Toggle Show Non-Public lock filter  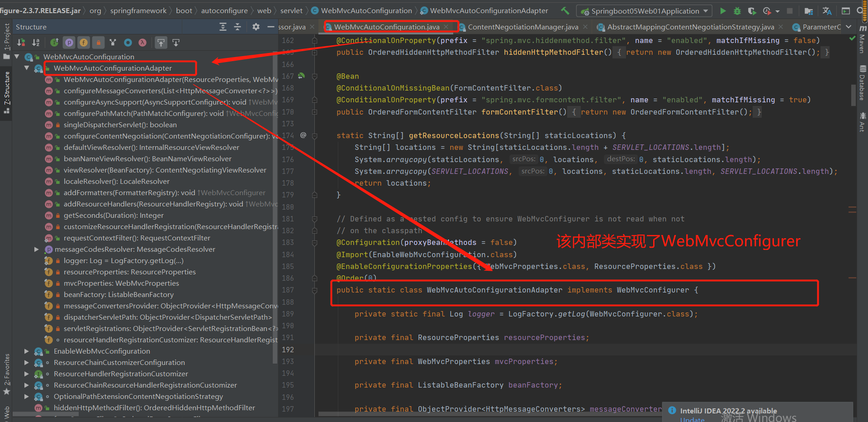[x=98, y=43]
